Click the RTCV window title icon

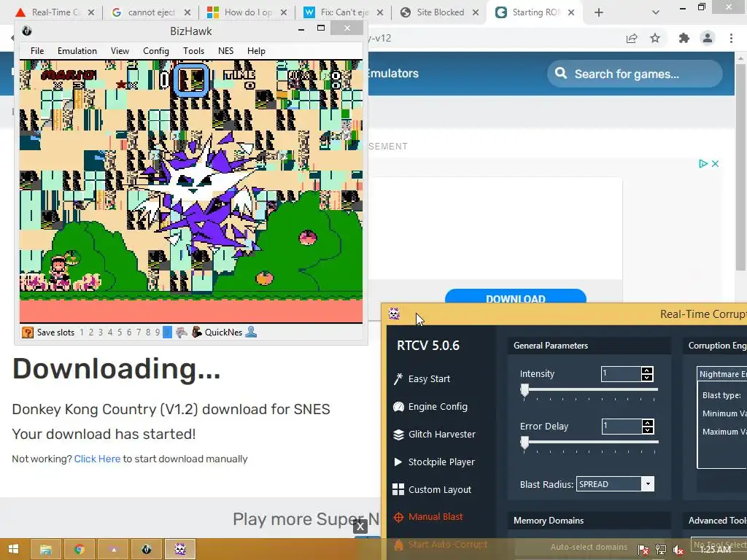[394, 314]
